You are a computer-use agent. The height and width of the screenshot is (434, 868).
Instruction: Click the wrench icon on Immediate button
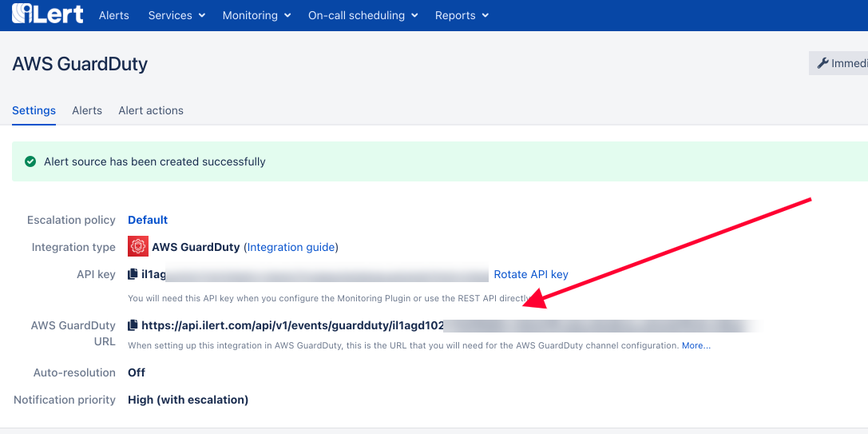click(x=822, y=63)
